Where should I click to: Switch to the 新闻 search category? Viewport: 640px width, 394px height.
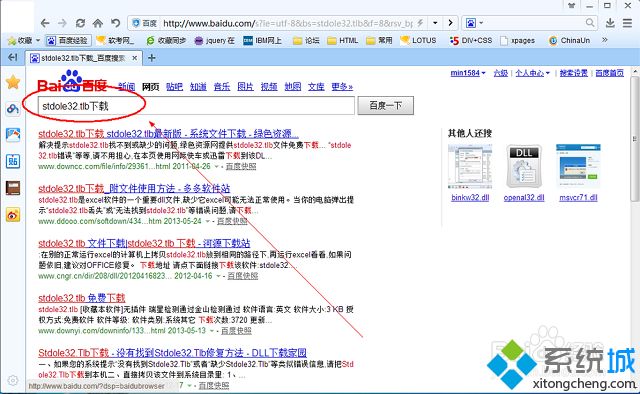(127, 87)
